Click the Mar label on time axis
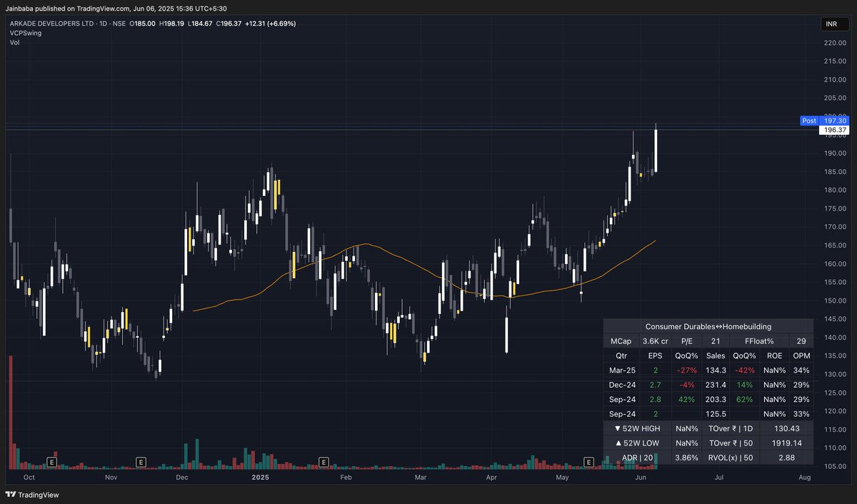 point(421,477)
